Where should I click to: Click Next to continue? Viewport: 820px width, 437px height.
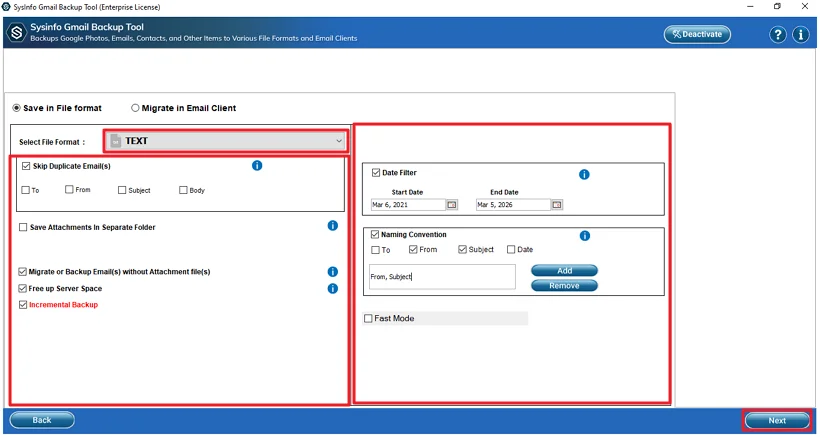[x=777, y=420]
